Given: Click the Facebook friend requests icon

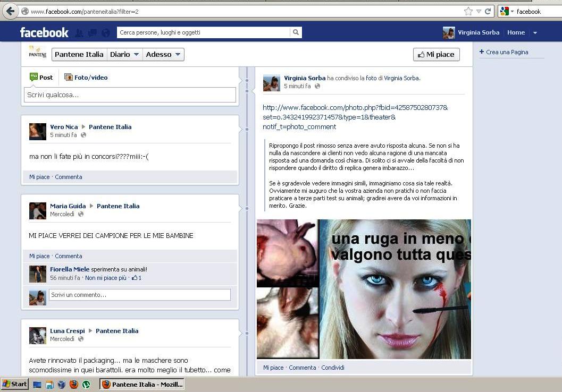Looking at the screenshot, I should pyautogui.click(x=79, y=33).
